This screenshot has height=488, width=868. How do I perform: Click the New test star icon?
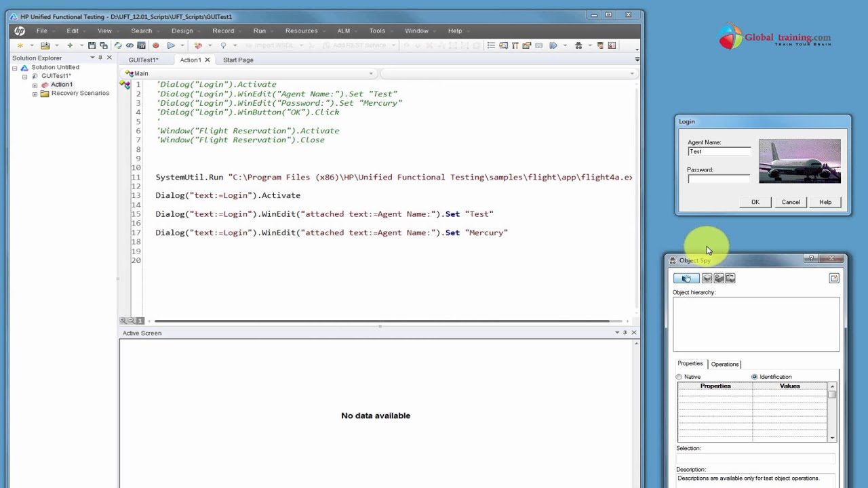click(20, 45)
